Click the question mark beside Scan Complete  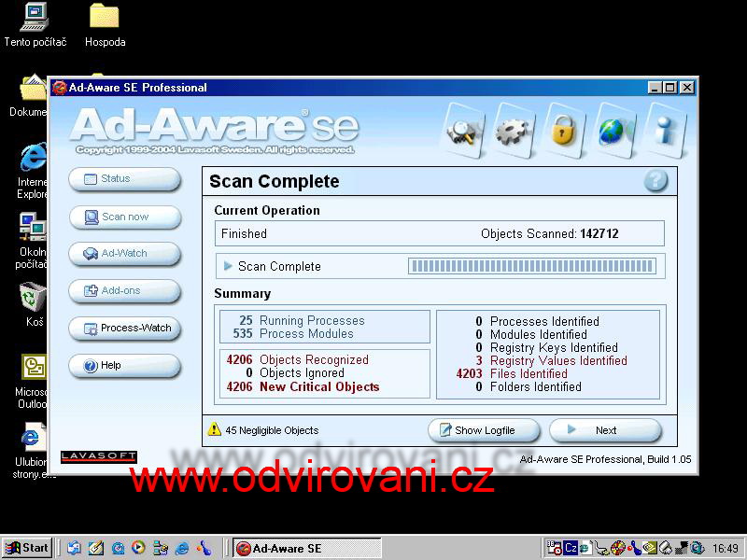pyautogui.click(x=655, y=181)
